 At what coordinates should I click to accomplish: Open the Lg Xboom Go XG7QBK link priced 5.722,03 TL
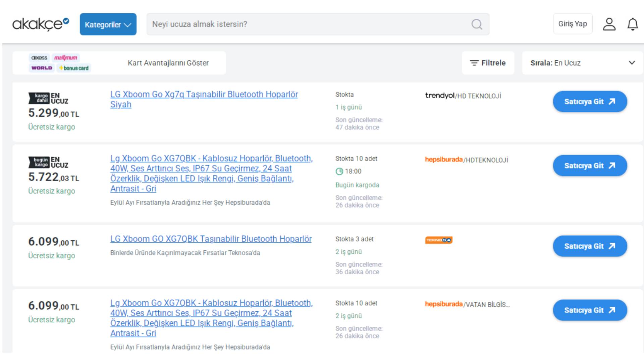[211, 173]
